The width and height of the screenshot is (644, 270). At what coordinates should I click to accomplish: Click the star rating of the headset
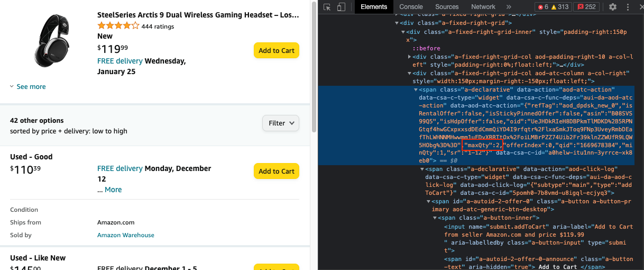pos(118,26)
